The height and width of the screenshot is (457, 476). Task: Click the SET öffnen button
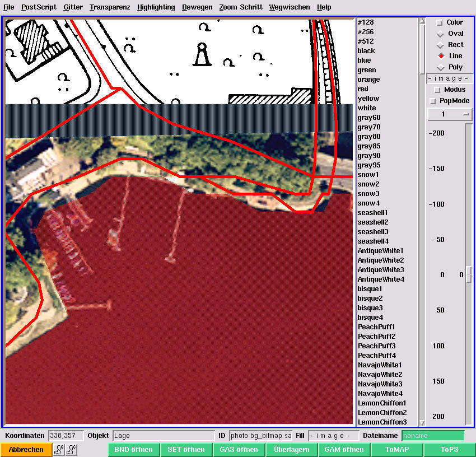coord(186,450)
